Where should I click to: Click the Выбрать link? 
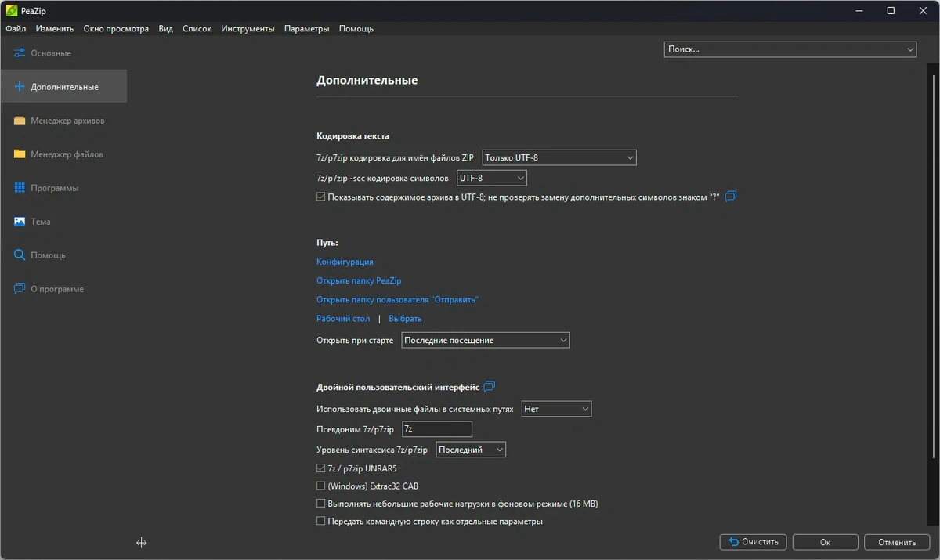tap(405, 319)
